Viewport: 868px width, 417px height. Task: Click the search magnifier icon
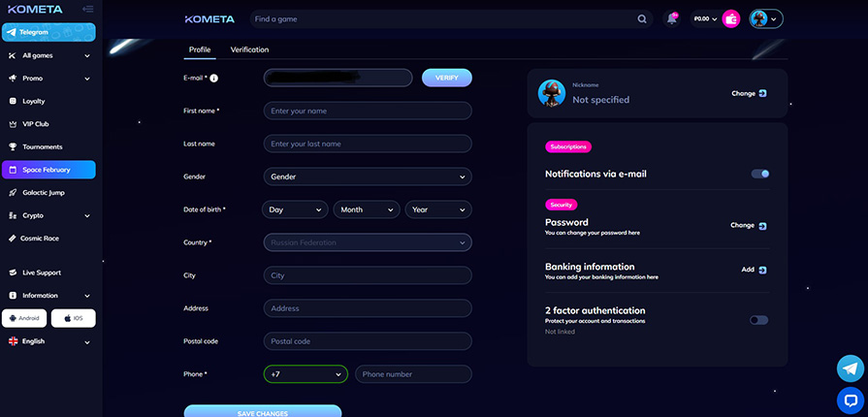click(x=642, y=18)
